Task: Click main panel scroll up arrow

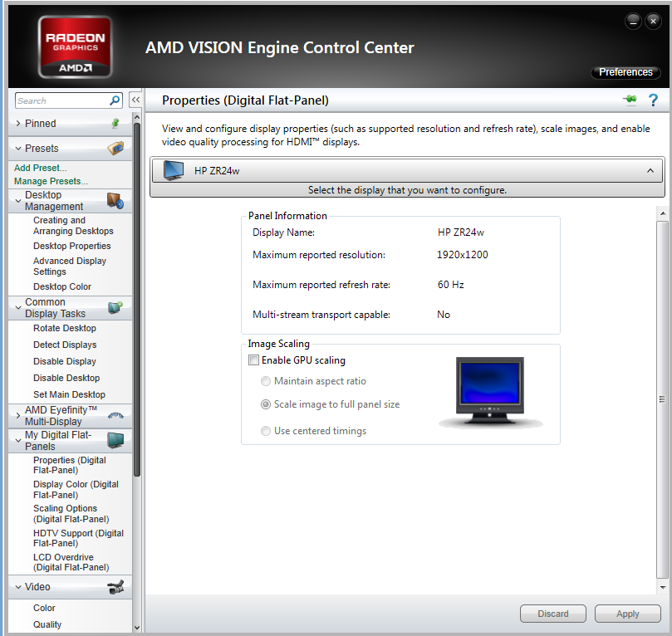Action: [663, 213]
